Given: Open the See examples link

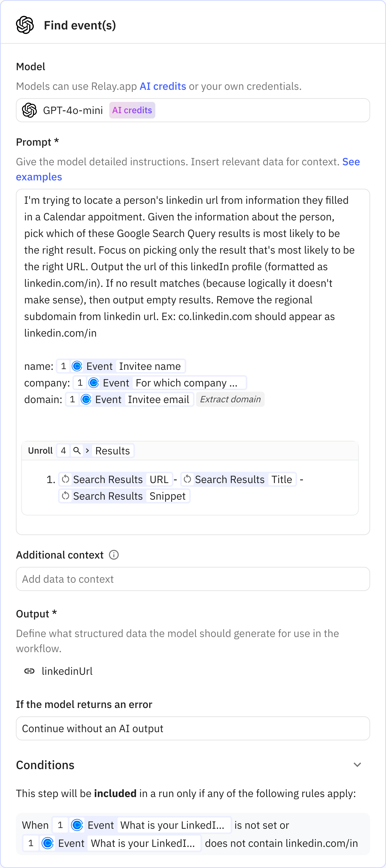Looking at the screenshot, I should pyautogui.click(x=351, y=162).
